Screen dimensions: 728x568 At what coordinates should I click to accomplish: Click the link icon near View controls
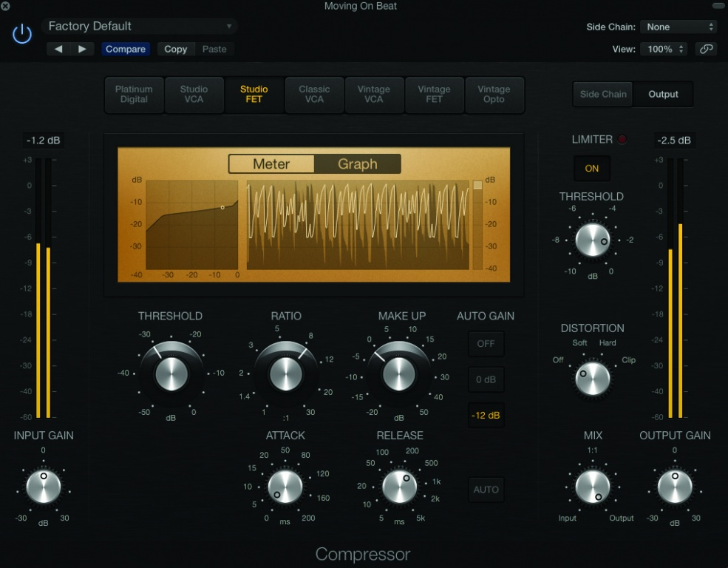tap(706, 48)
